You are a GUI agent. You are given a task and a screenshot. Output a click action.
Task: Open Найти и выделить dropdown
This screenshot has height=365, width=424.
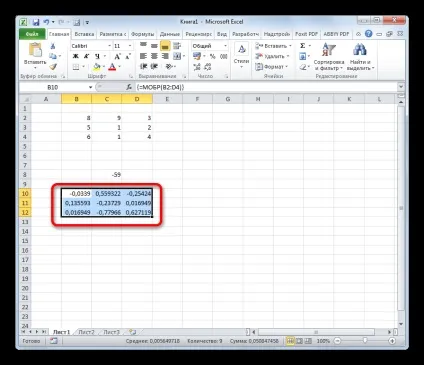tap(360, 57)
